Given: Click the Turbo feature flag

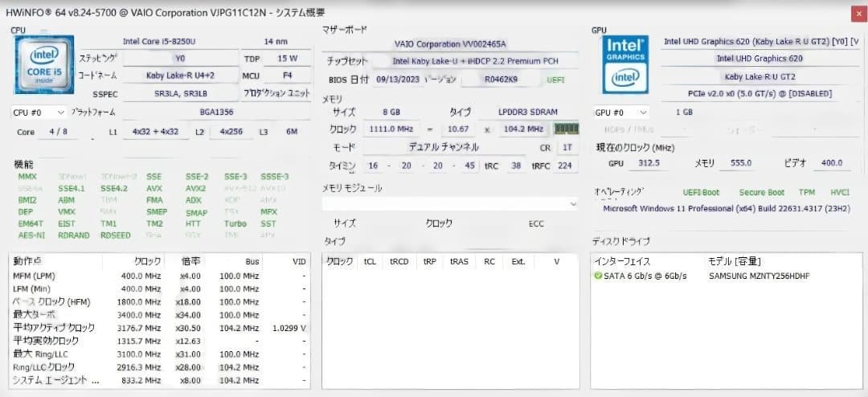Looking at the screenshot, I should [x=235, y=223].
